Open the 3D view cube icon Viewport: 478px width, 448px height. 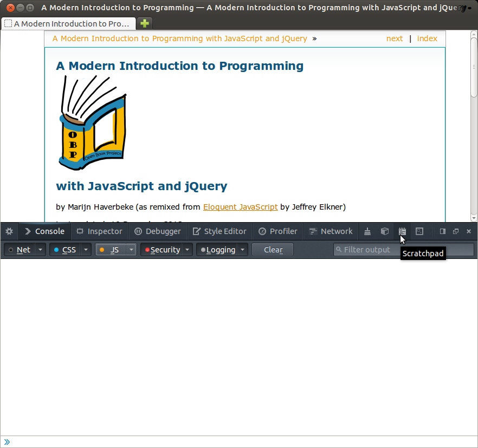click(385, 232)
